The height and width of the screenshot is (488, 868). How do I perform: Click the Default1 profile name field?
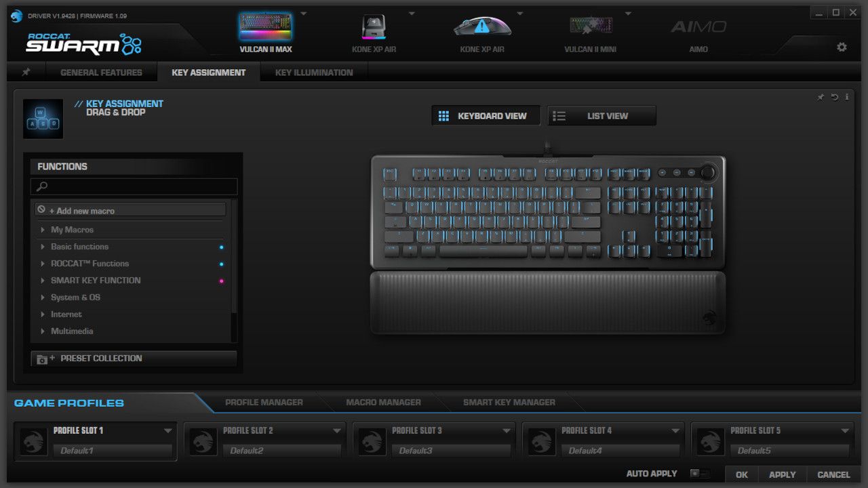(x=113, y=451)
